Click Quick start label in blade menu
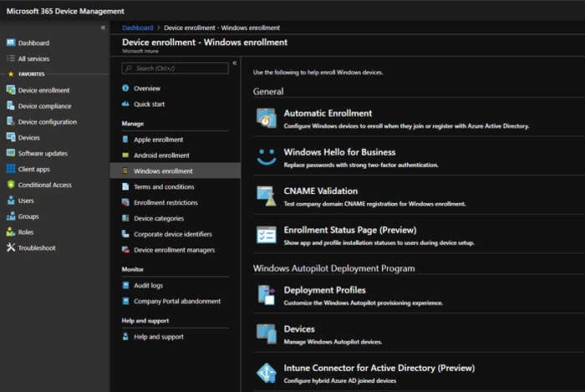 150,104
